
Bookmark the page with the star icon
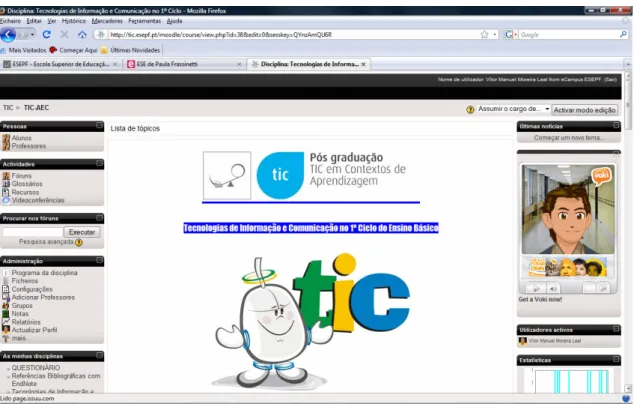tap(484, 35)
